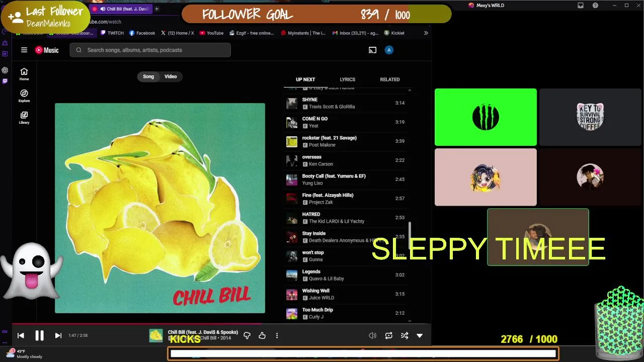This screenshot has width=644, height=362.
Task: Open the Myinstants bookmark
Action: 303,33
